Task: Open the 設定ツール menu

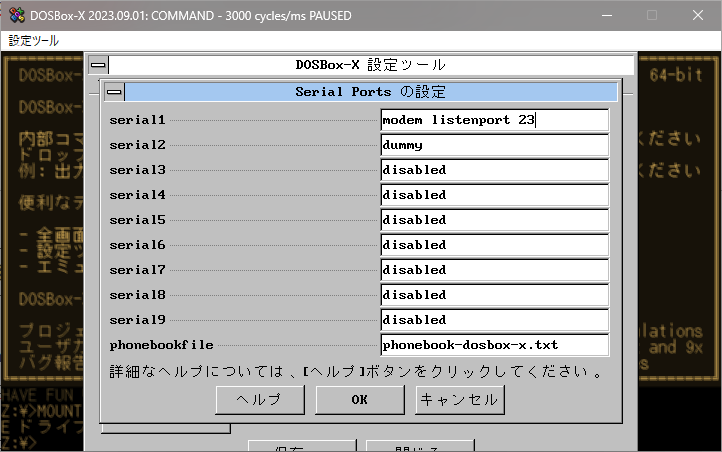Action: [x=34, y=41]
